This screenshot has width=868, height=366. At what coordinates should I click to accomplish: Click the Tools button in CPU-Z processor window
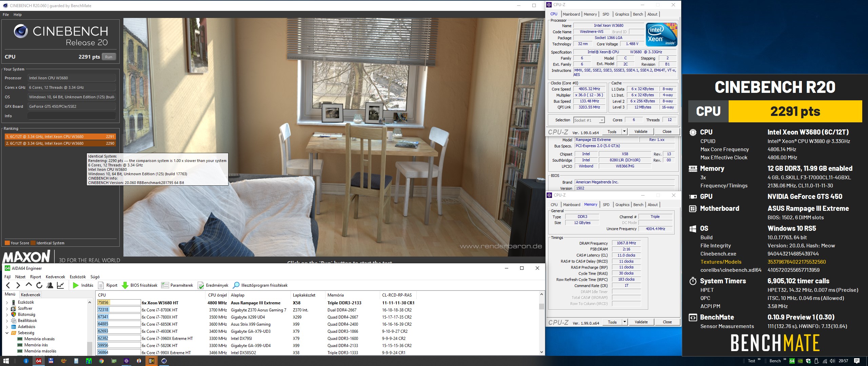pyautogui.click(x=612, y=131)
